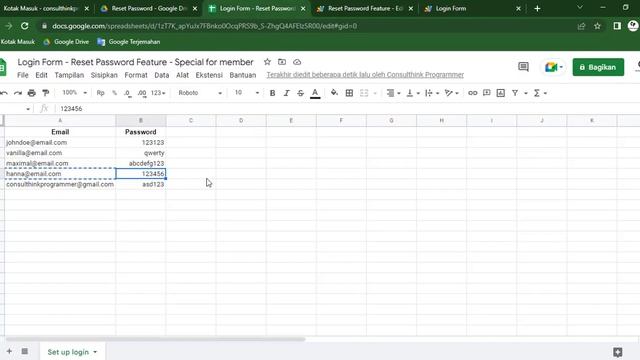Click the horizontal scrollbar
Screen dimensions: 640x360
155,339
